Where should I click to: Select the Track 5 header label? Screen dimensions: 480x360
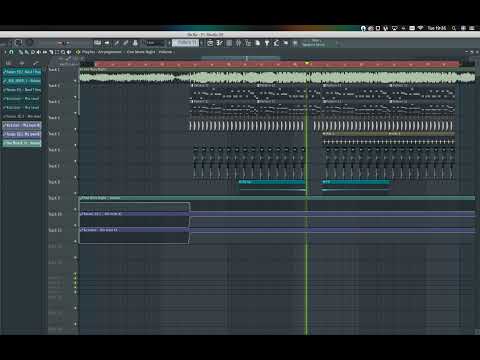point(54,134)
